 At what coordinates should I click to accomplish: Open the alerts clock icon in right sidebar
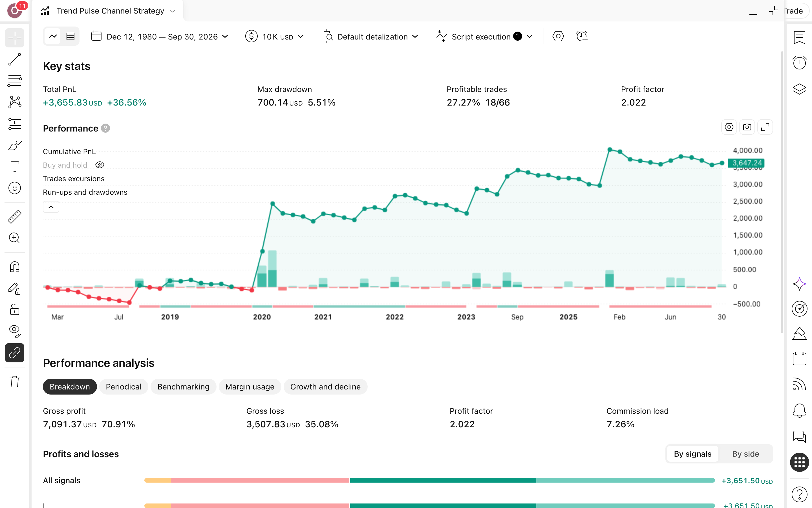pos(799,63)
